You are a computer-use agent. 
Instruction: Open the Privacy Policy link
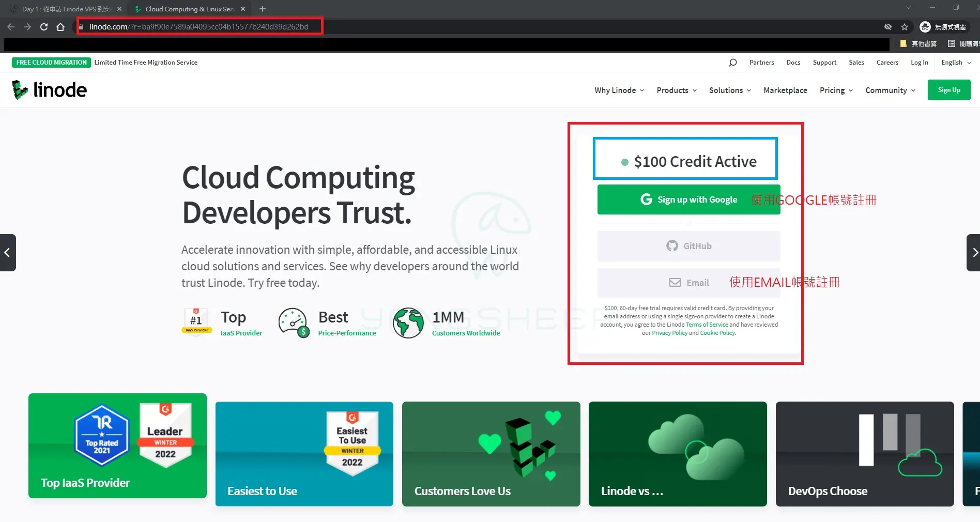coord(670,333)
